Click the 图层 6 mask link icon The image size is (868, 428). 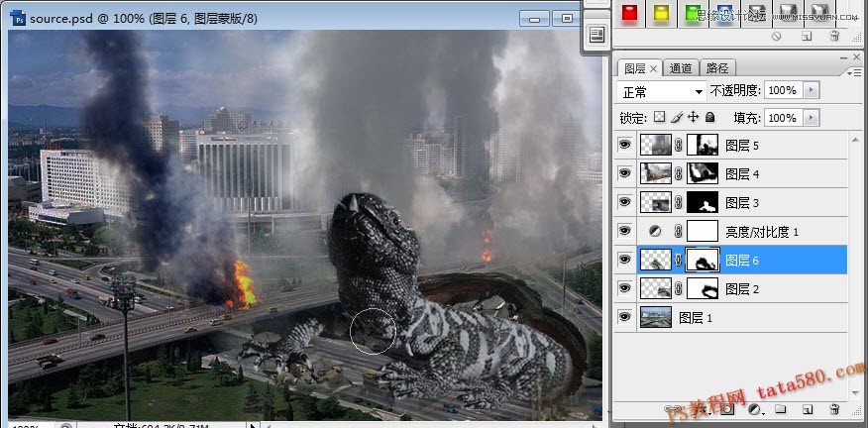[x=679, y=260]
